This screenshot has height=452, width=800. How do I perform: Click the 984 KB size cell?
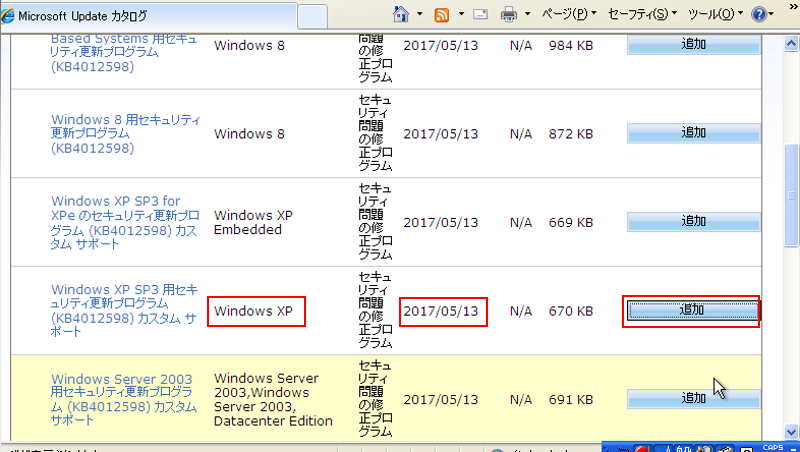[x=571, y=45]
